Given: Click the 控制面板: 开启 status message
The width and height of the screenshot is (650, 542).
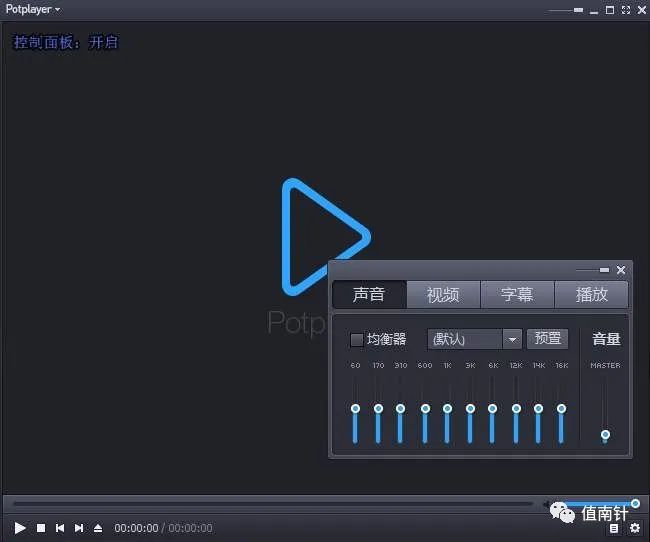Looking at the screenshot, I should point(66,42).
